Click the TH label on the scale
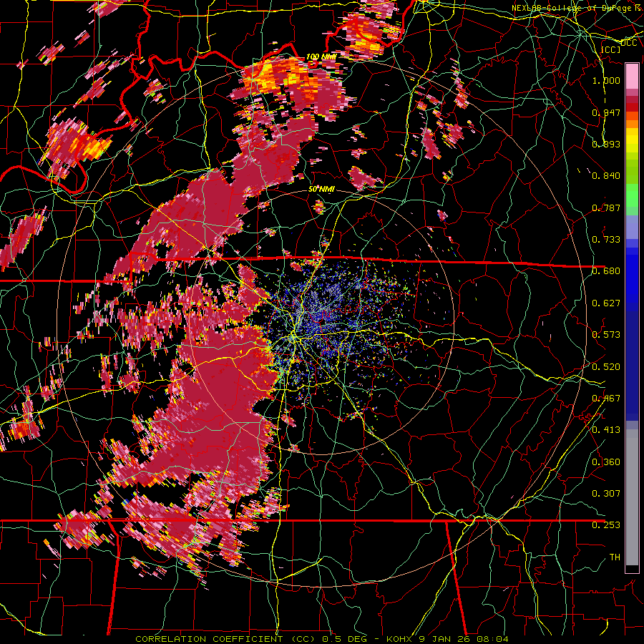 pos(615,557)
